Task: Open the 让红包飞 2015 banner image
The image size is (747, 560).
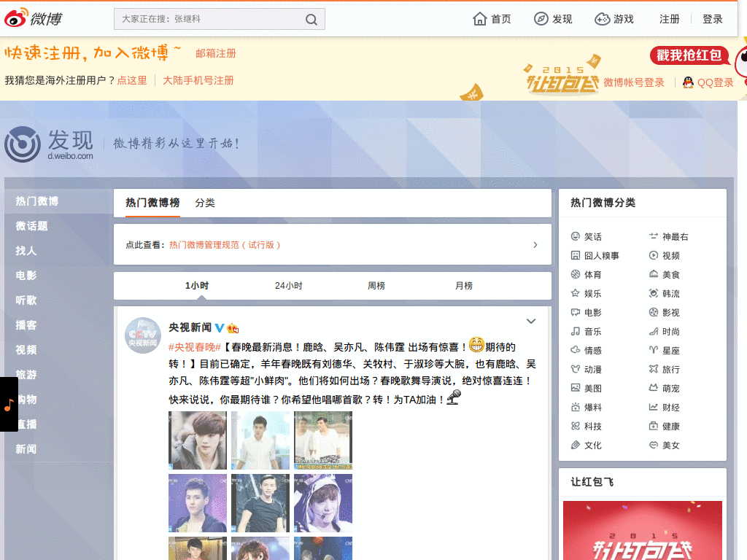Action: 643,530
